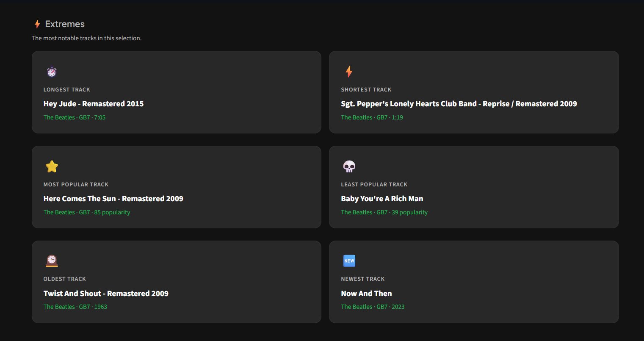Click the blue NEW badge icon
This screenshot has height=341, width=644.
click(x=349, y=261)
